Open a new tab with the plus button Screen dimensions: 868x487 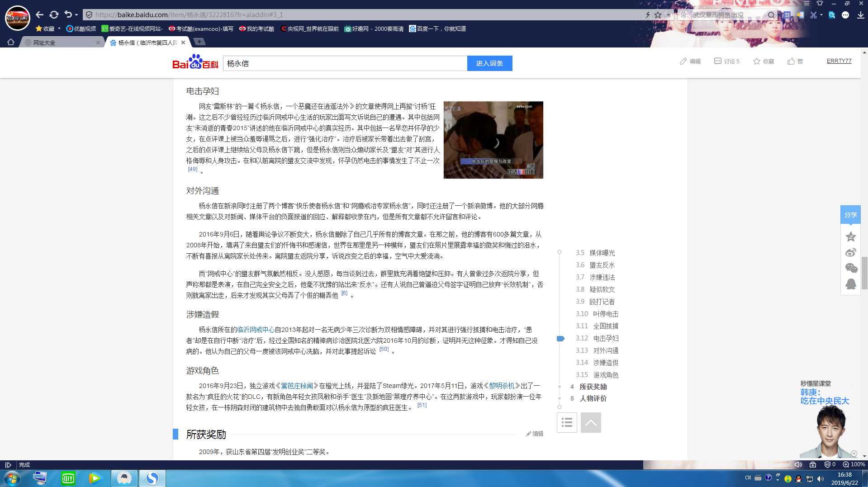tap(199, 42)
